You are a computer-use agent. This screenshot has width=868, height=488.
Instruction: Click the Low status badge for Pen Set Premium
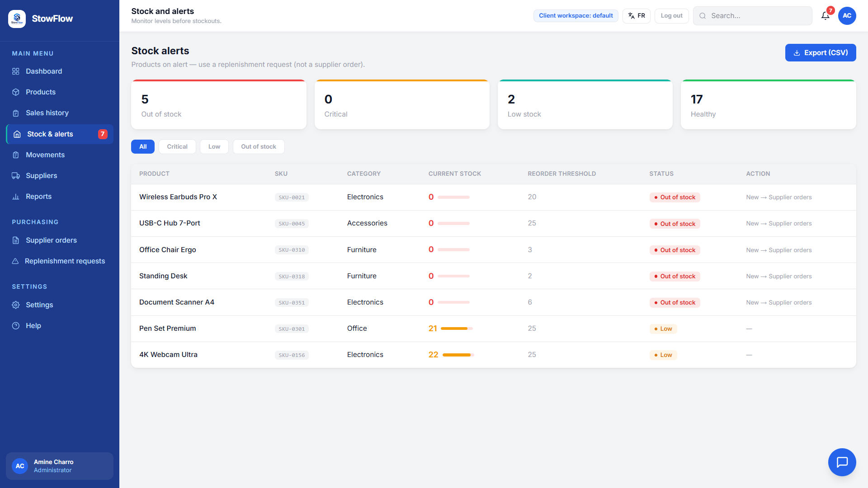pos(663,329)
